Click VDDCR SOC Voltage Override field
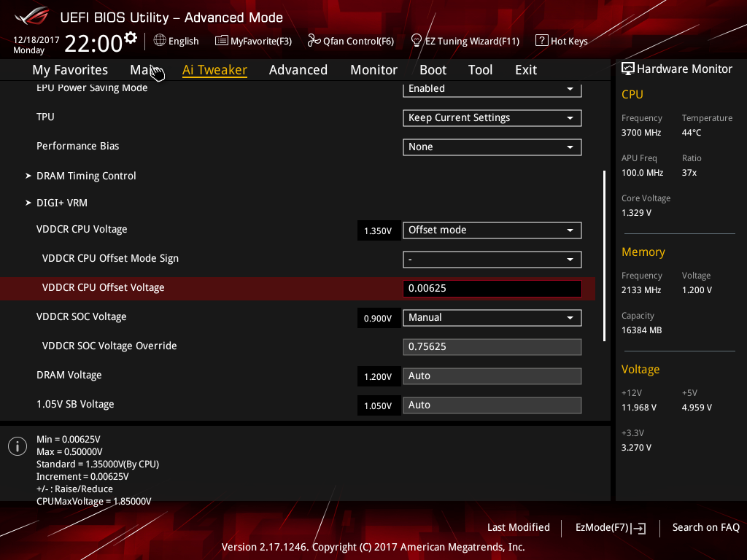 tap(492, 347)
